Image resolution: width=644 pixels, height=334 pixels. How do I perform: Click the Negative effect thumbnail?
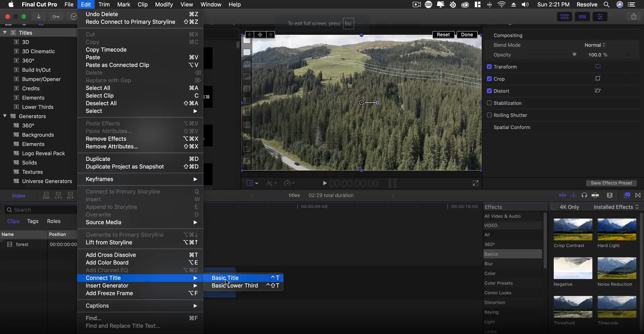[x=573, y=268]
